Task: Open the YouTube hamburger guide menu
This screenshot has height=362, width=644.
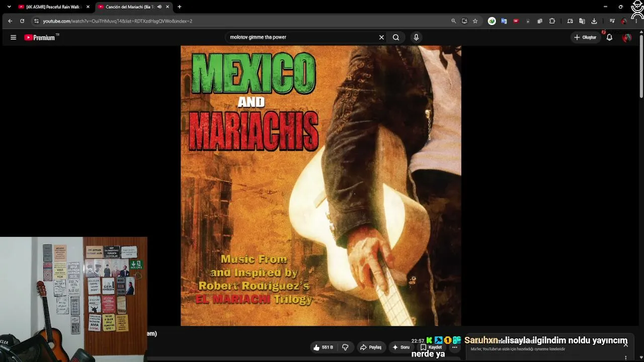Action: [x=14, y=37]
